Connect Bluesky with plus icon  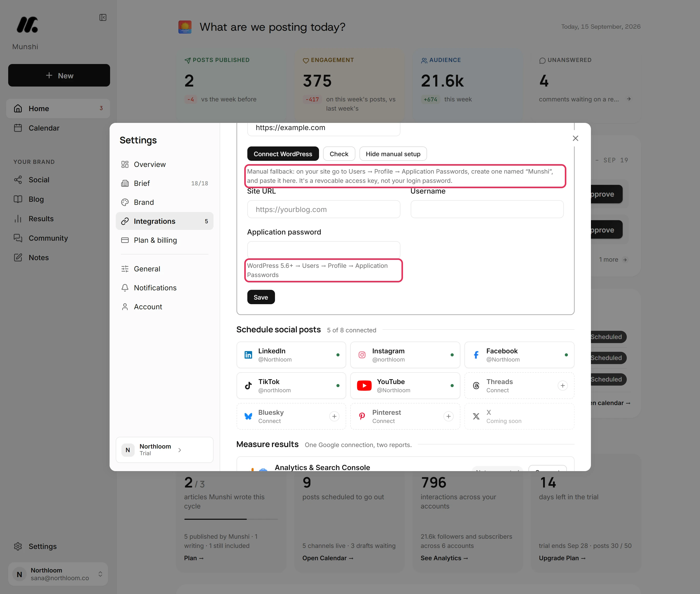(334, 417)
